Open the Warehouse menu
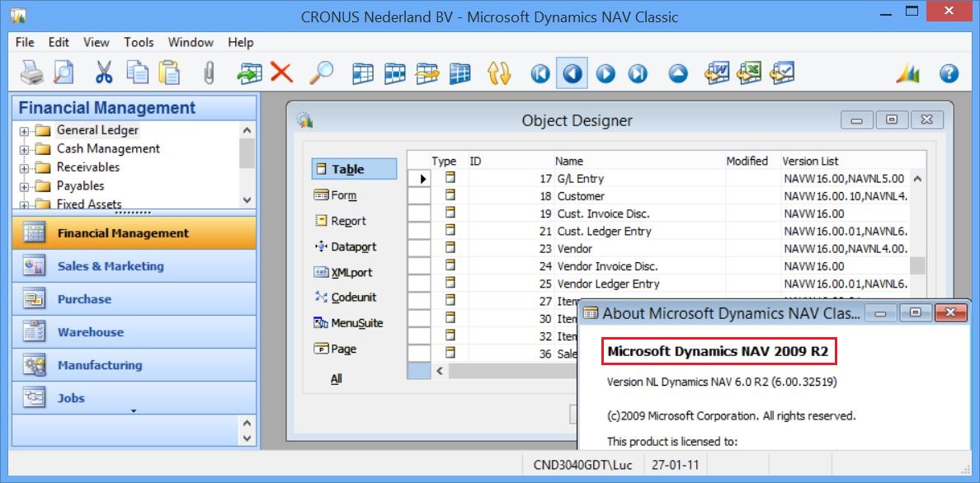Image resolution: width=980 pixels, height=483 pixels. (x=134, y=332)
